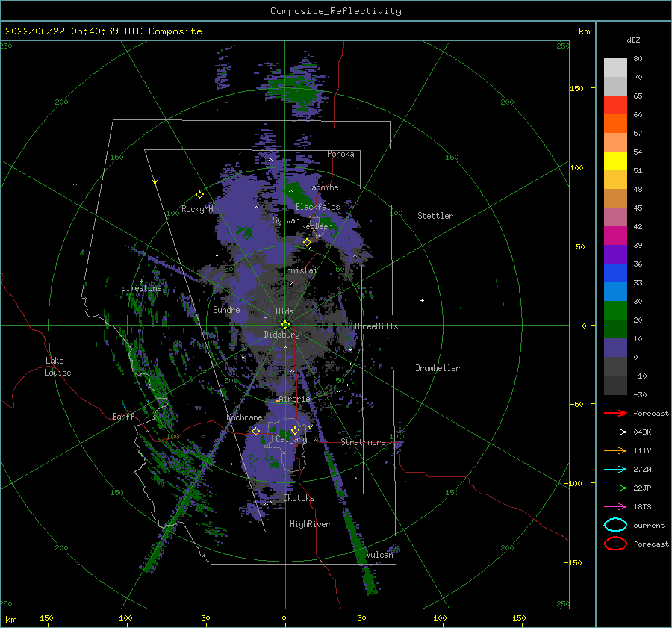This screenshot has height=628, width=672.
Task: Click the Lake Louise label
Action: (x=57, y=367)
